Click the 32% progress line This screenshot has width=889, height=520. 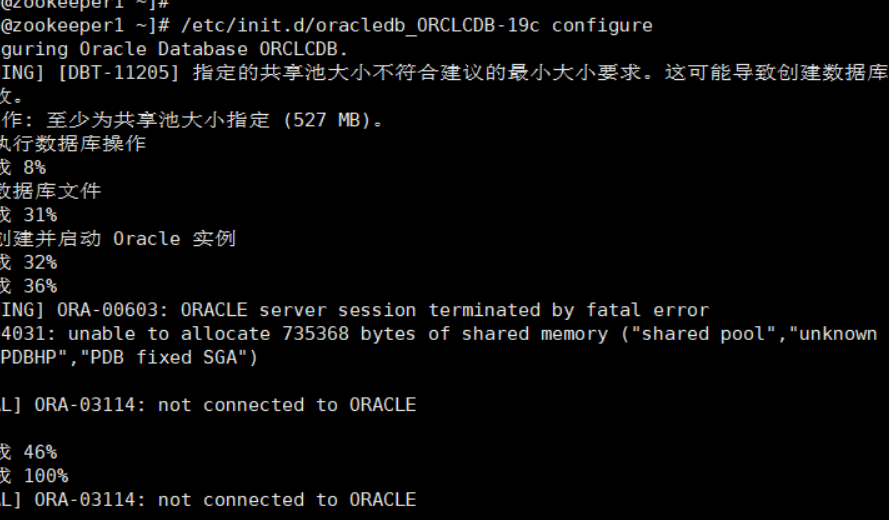(28, 263)
